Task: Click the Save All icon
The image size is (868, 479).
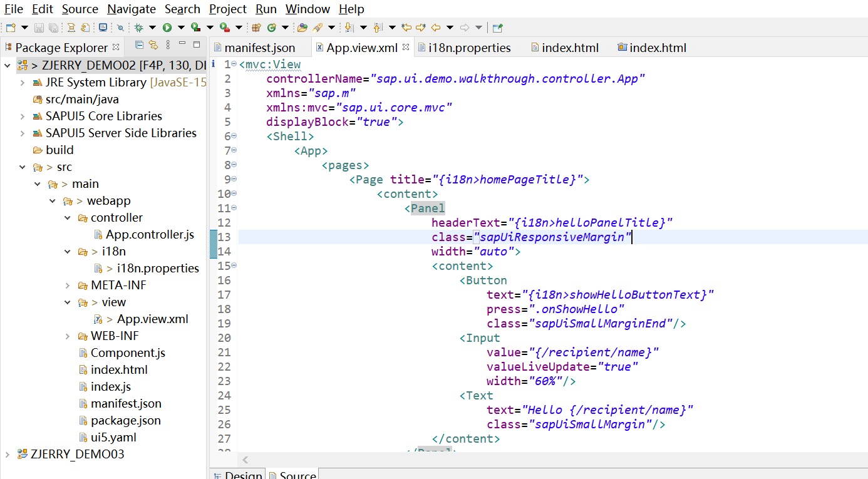Action: pos(53,27)
